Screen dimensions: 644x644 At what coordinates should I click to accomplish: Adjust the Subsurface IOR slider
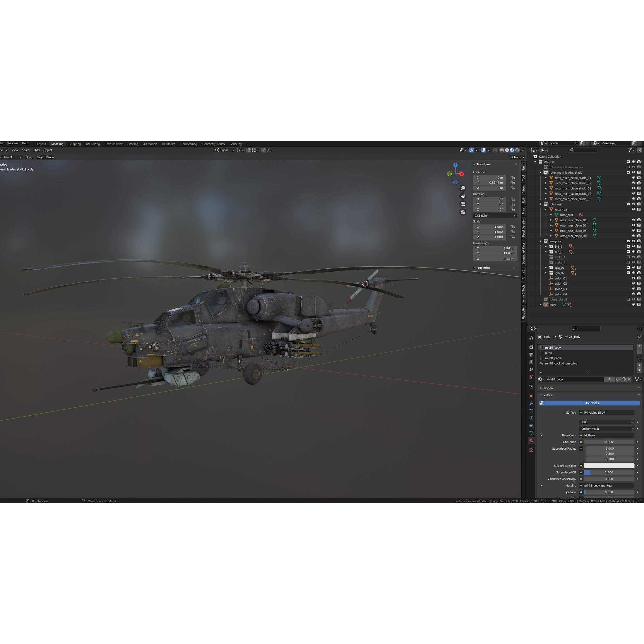click(609, 472)
